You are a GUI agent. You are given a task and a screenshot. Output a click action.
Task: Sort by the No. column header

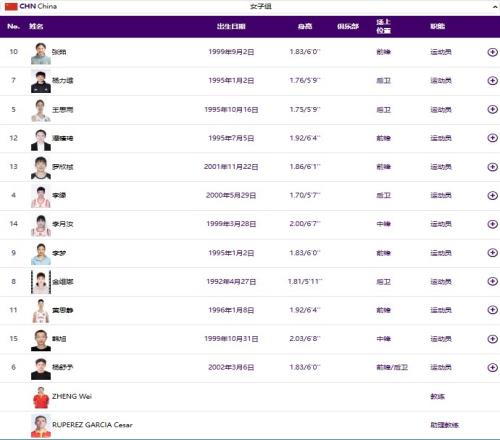click(13, 26)
